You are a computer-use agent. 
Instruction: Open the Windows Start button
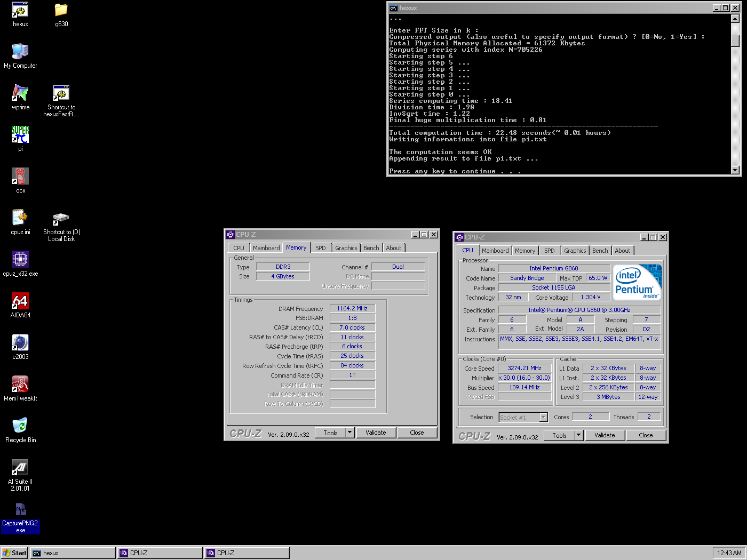coord(14,553)
